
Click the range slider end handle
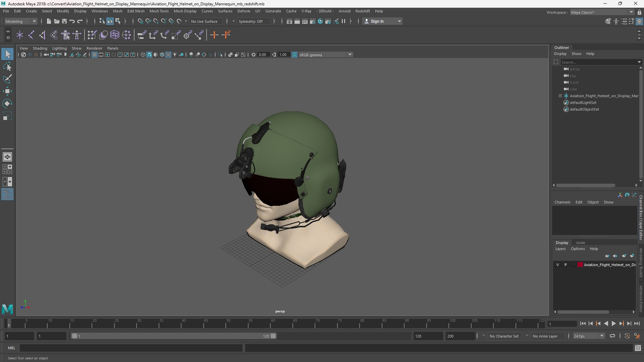pos(273,336)
